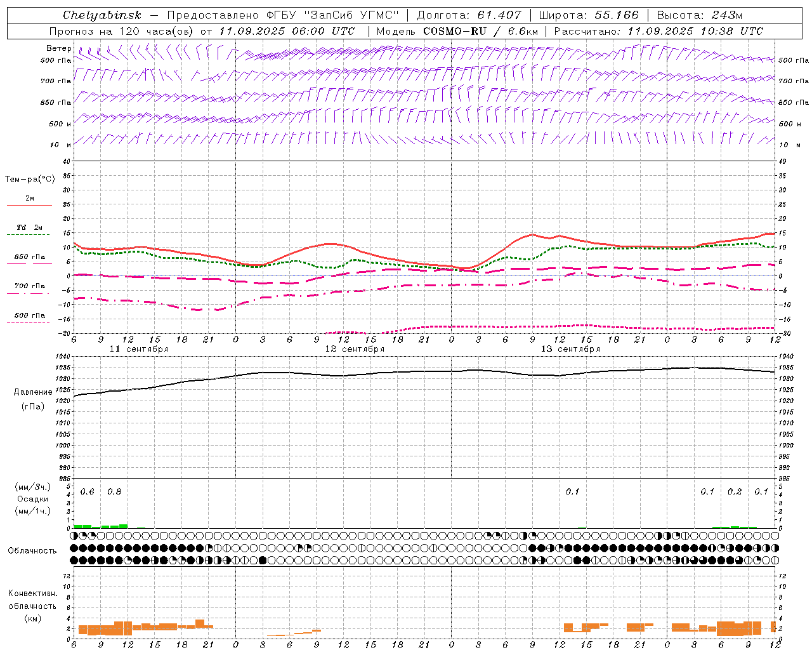This screenshot has height=650, width=812.
Task: Click the "0.8" precipitation amount value
Action: tap(114, 492)
